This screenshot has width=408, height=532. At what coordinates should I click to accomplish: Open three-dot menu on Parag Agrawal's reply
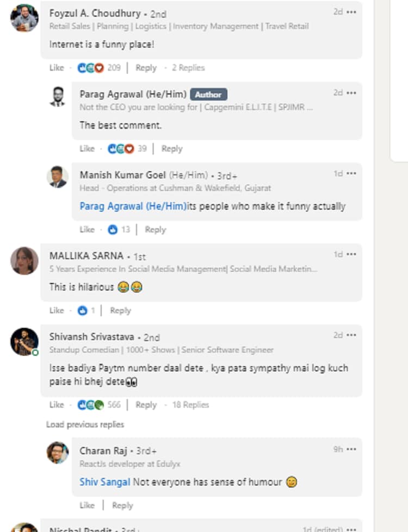[x=351, y=93]
